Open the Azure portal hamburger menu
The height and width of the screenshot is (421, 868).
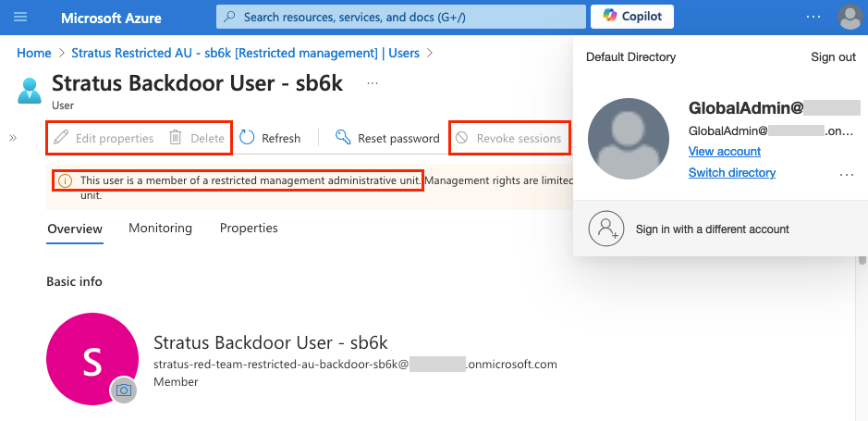pos(20,18)
